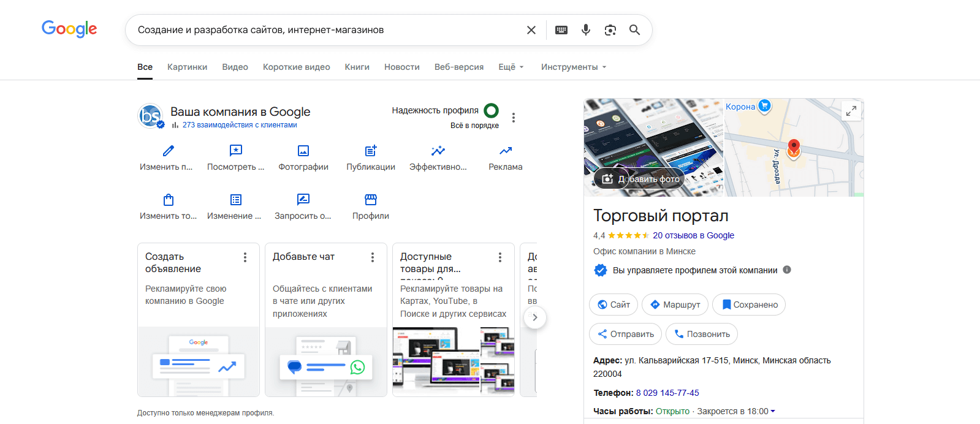Open 273 взаимодействия с клиентами link
The image size is (980, 424).
240,125
